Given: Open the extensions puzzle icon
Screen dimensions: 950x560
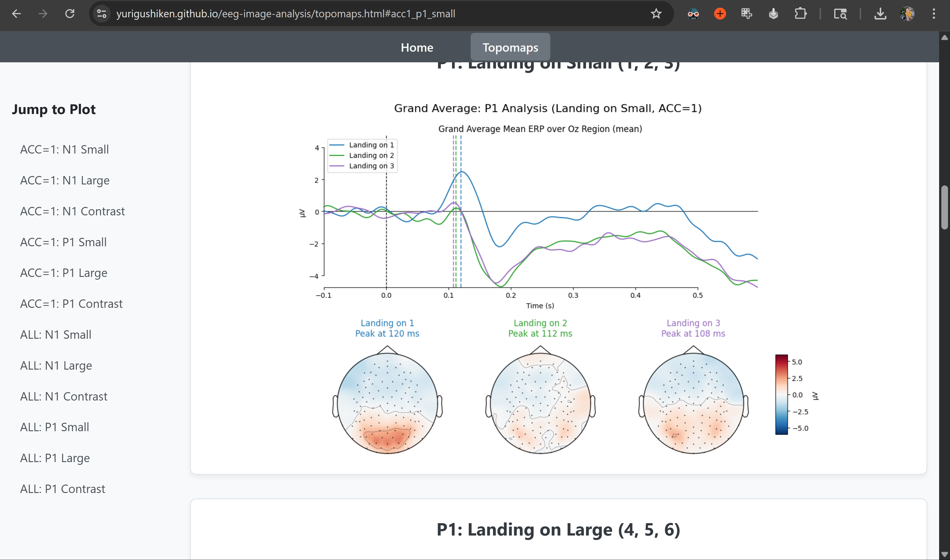Looking at the screenshot, I should (800, 14).
